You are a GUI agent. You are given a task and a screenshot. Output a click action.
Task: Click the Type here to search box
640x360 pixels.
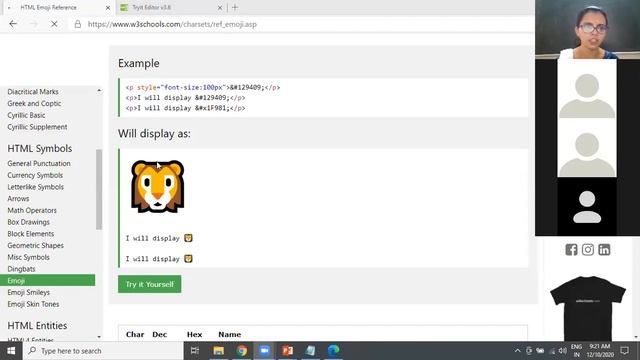tap(103, 351)
